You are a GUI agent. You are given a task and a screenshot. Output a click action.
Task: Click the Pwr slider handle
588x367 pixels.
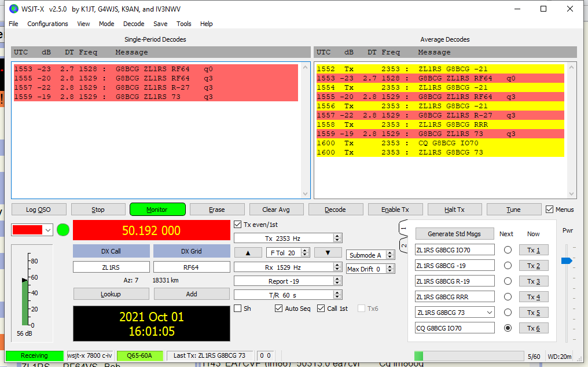tap(567, 260)
